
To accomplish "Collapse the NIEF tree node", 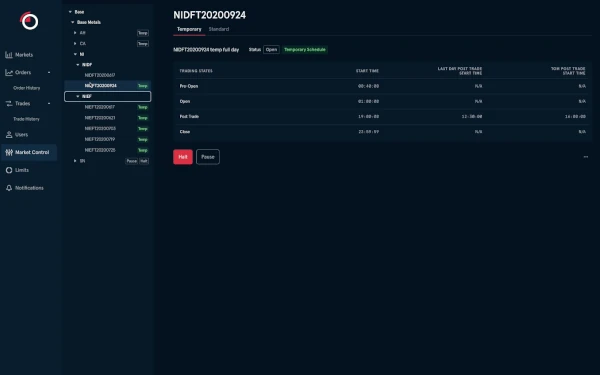I will tap(78, 96).
